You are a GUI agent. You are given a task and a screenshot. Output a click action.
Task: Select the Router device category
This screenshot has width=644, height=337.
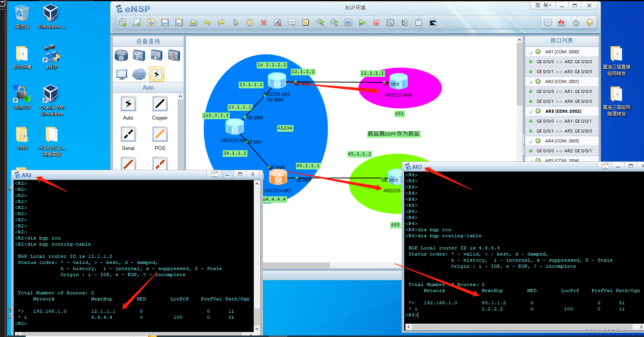pos(121,56)
